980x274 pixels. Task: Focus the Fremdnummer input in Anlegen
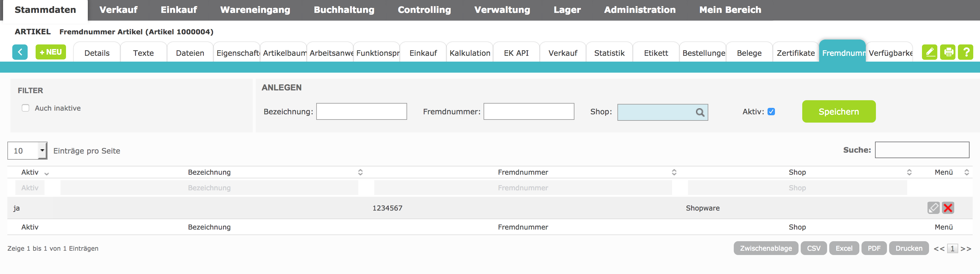(528, 112)
